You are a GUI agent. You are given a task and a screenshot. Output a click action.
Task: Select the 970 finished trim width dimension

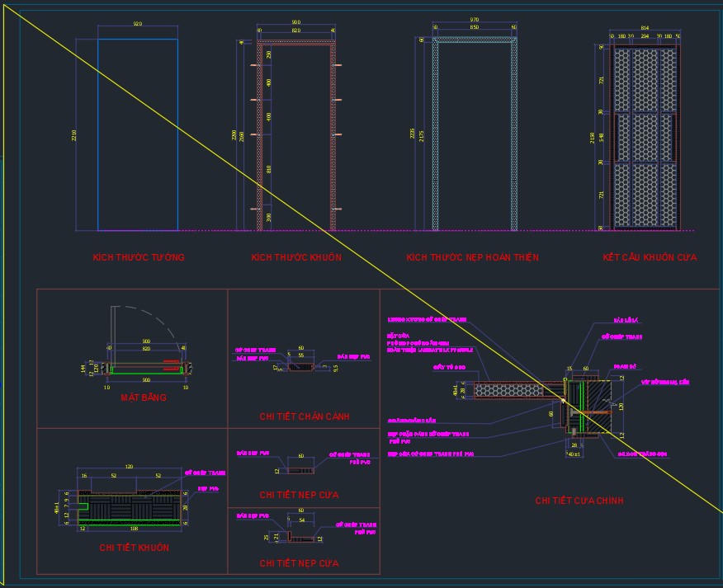(474, 19)
